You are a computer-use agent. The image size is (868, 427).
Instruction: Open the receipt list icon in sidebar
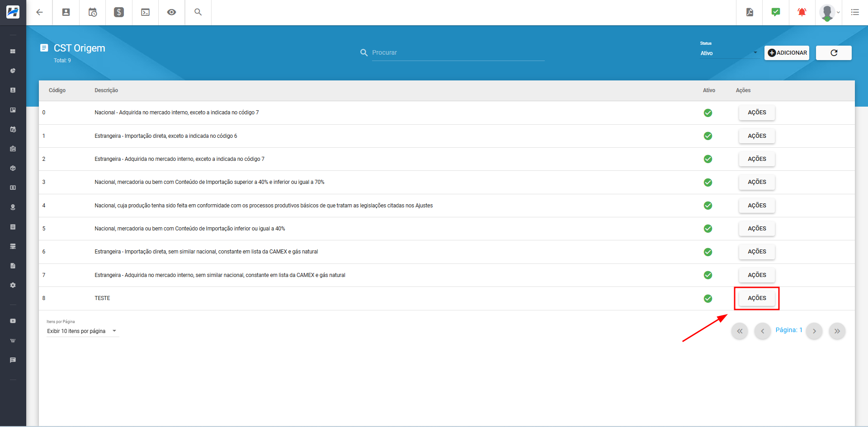pyautogui.click(x=13, y=227)
